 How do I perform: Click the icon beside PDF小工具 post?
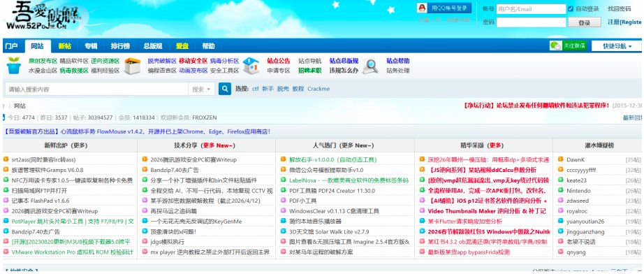point(284,201)
